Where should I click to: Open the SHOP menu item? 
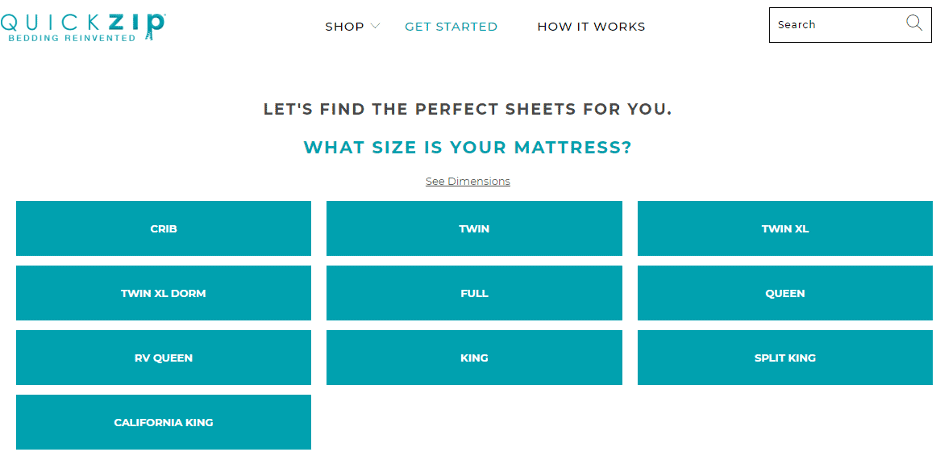click(x=344, y=27)
